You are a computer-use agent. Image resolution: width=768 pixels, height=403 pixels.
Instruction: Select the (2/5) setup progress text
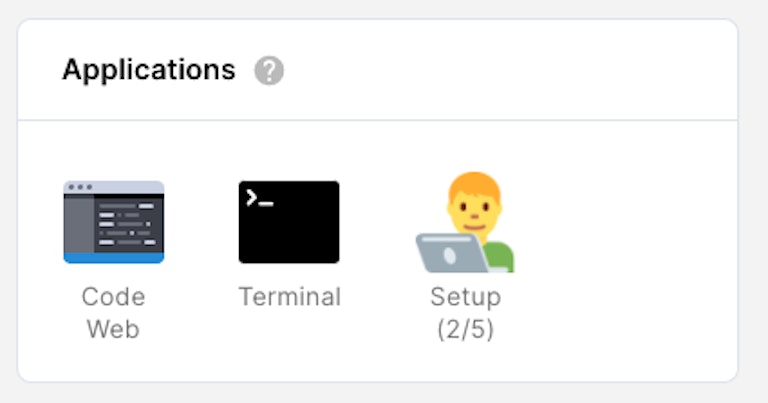click(x=465, y=329)
